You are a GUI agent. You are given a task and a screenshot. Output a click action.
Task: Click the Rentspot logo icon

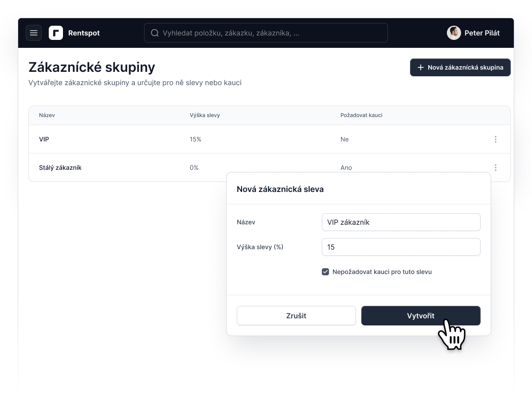tap(56, 33)
